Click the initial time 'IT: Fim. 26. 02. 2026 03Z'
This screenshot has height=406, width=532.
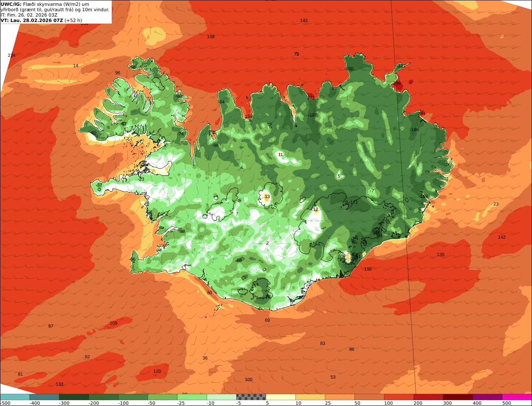click(29, 15)
